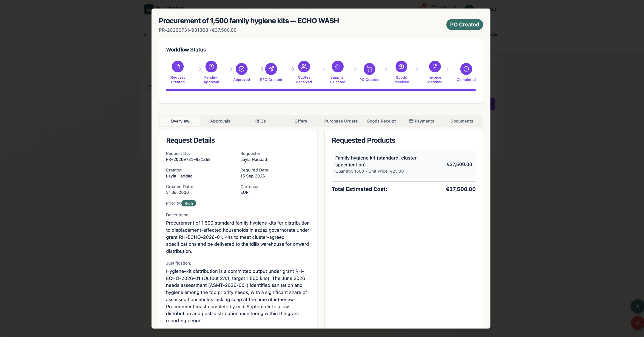Click the Description paragraph text
The height and width of the screenshot is (337, 644).
coord(238,237)
